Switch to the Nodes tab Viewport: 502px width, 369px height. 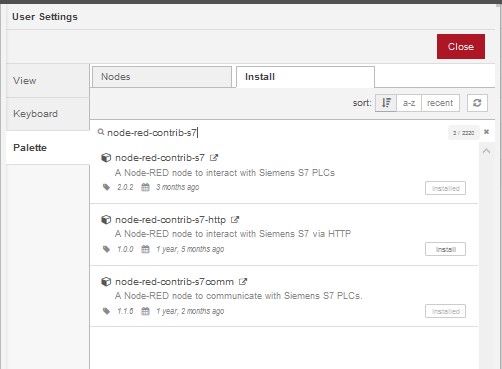click(x=162, y=77)
